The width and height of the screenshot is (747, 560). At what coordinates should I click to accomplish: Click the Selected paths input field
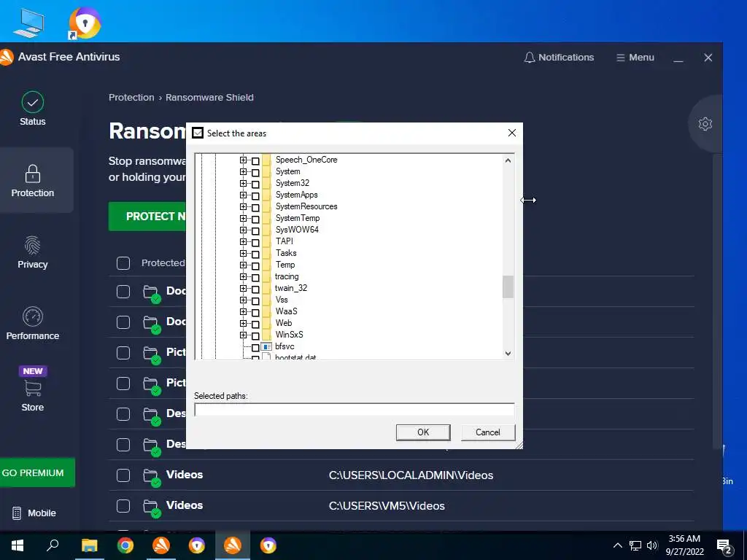click(x=355, y=410)
